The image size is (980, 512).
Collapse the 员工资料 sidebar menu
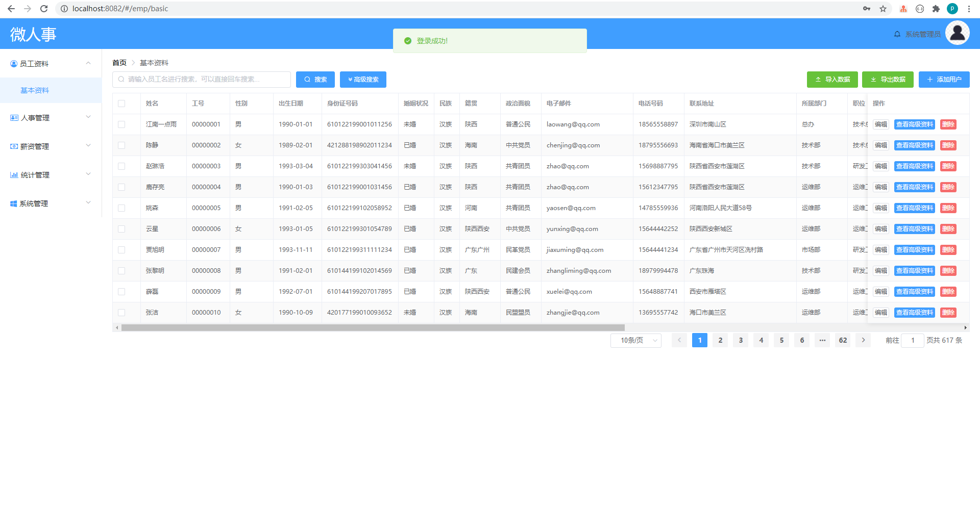88,63
